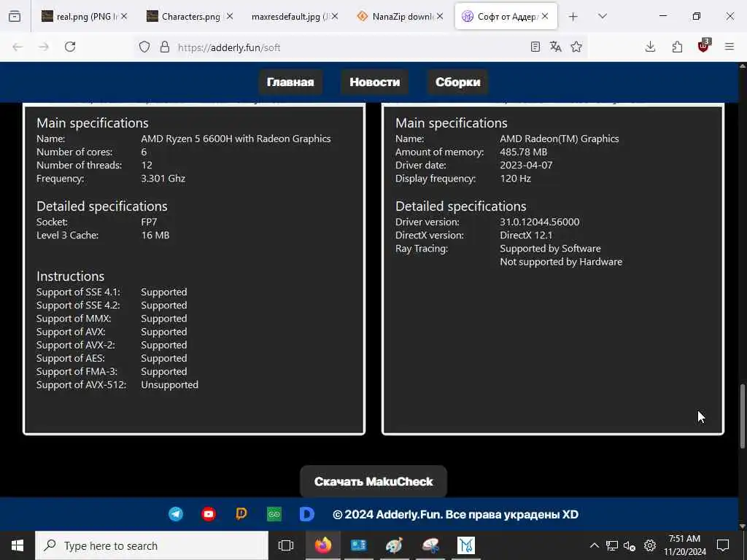Select Not supported by Hardware text
The width and height of the screenshot is (747, 560).
tap(561, 262)
